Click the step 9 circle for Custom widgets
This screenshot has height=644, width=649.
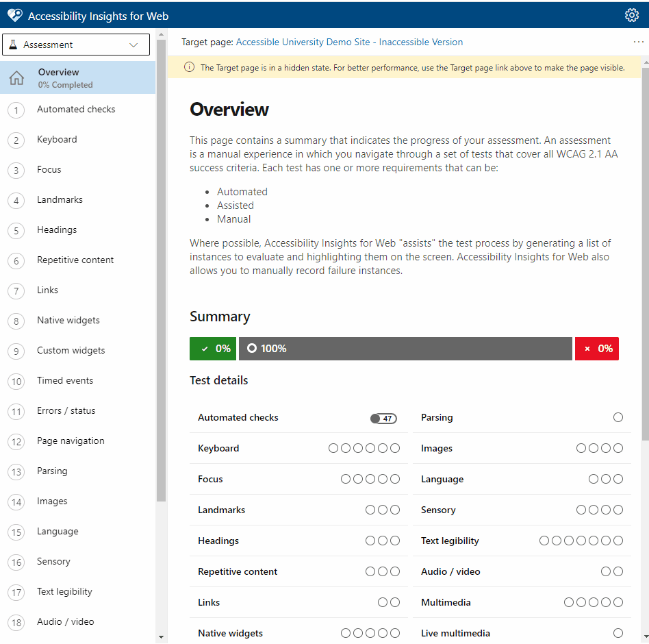coord(16,351)
